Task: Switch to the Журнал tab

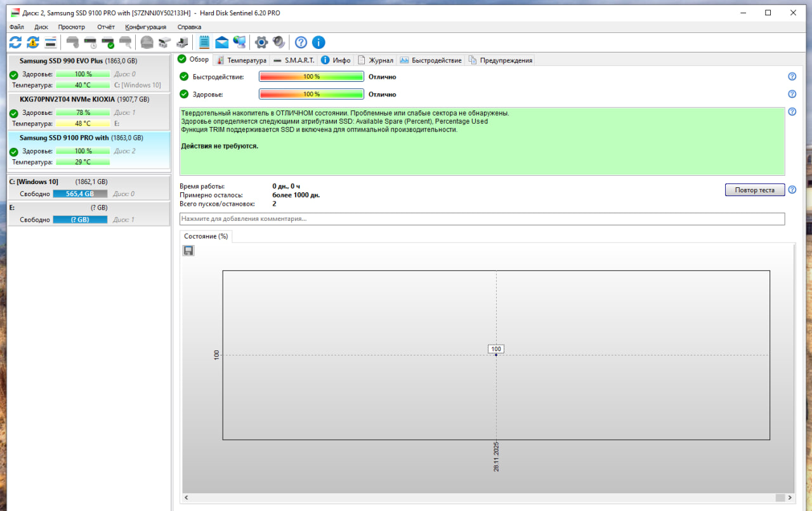Action: click(376, 60)
